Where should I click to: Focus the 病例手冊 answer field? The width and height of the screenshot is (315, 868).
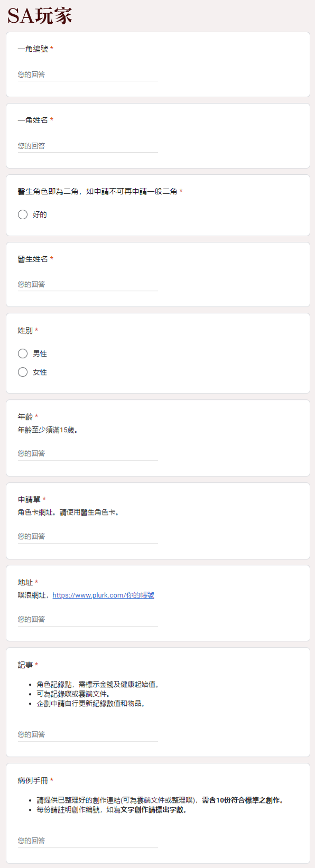point(88,841)
